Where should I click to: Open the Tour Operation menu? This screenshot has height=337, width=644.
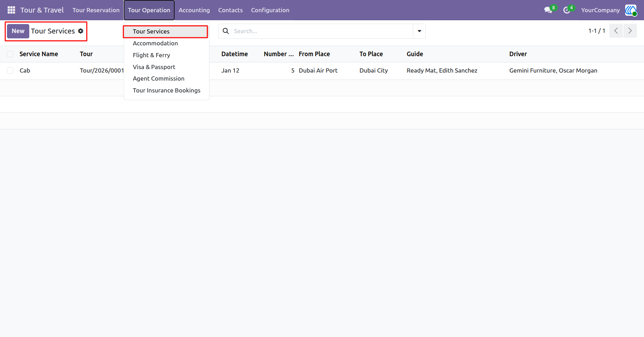149,10
